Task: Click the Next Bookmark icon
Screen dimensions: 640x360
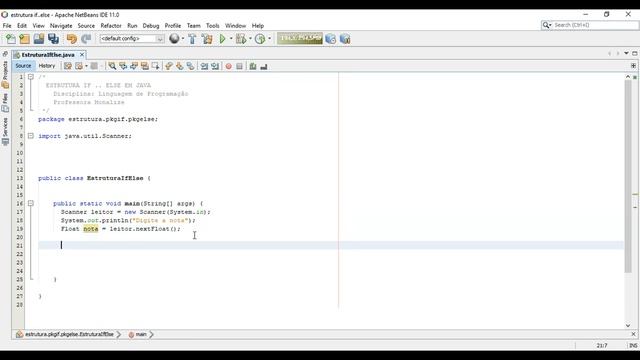Action: click(180, 66)
